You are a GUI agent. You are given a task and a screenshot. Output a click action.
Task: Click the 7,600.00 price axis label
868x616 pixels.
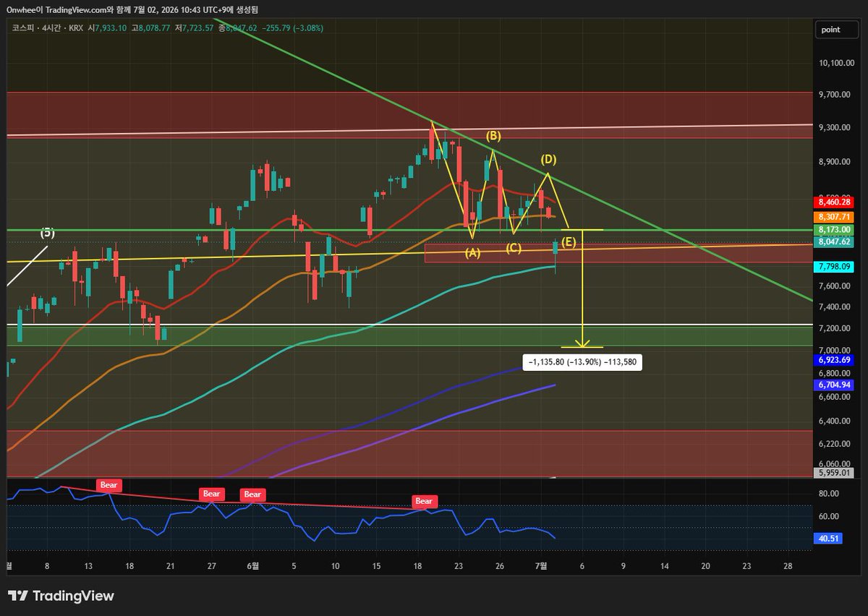[x=835, y=286]
